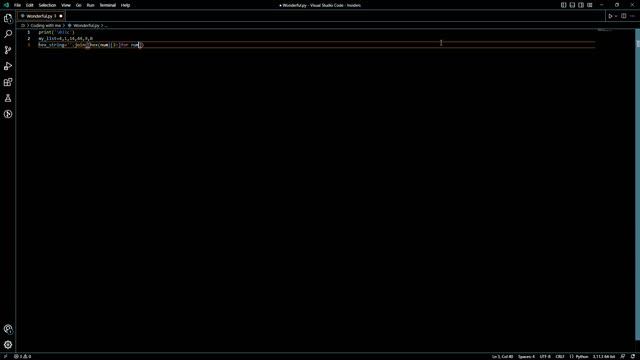Open the editor More Actions ellipsis
This screenshot has width=640, height=360.
click(x=632, y=16)
